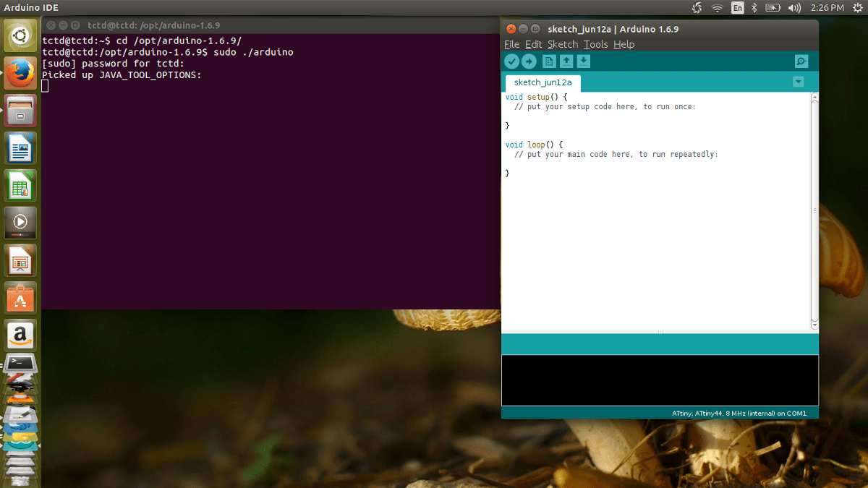
Task: Click the editor vertical scrollbar
Action: 814,210
